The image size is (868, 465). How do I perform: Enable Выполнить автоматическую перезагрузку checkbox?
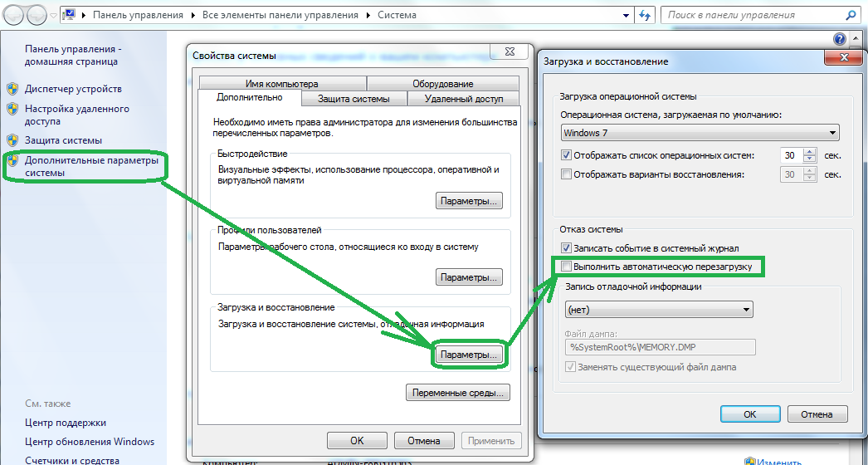tap(566, 267)
